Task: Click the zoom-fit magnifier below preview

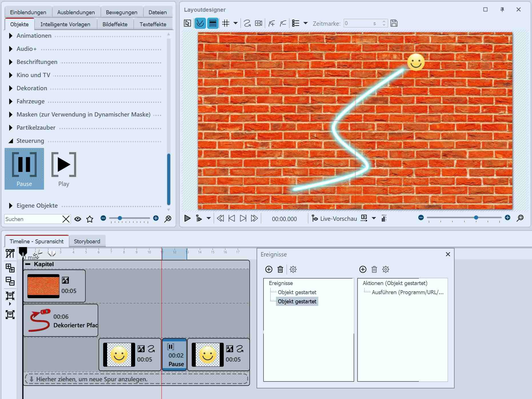Action: [x=520, y=218]
